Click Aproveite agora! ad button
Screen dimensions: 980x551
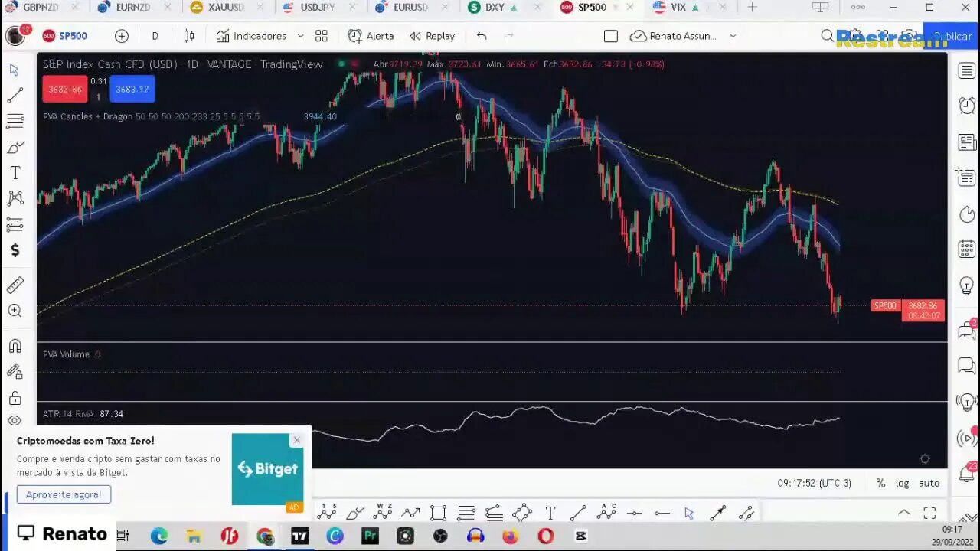click(x=64, y=494)
